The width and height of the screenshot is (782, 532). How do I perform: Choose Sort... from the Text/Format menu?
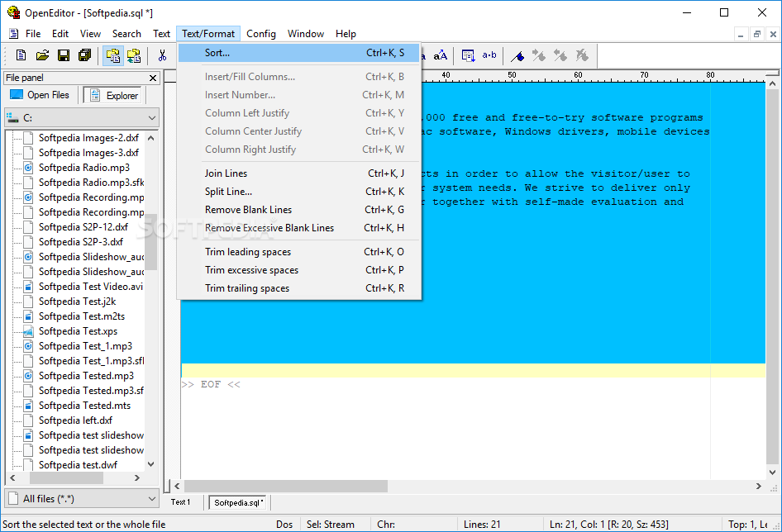pos(298,53)
